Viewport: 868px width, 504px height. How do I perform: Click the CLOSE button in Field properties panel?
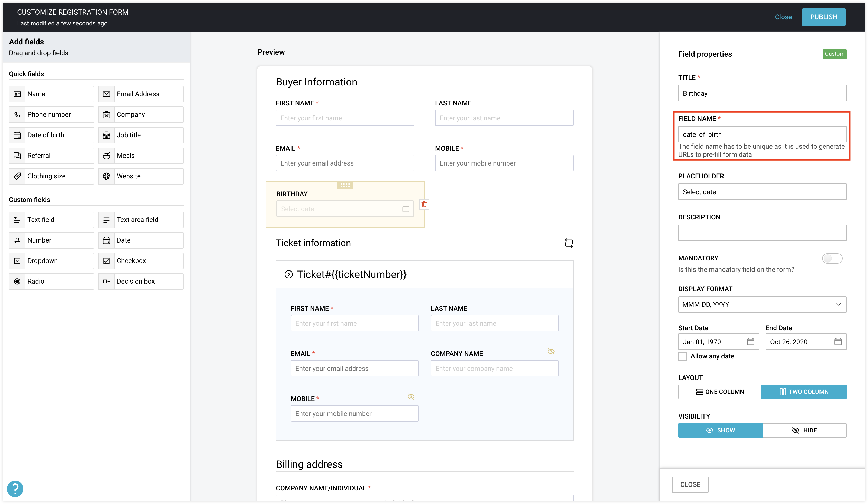tap(690, 484)
